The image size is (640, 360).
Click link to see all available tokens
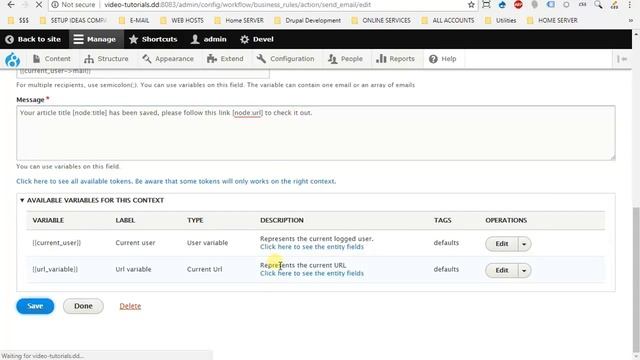pos(176,181)
